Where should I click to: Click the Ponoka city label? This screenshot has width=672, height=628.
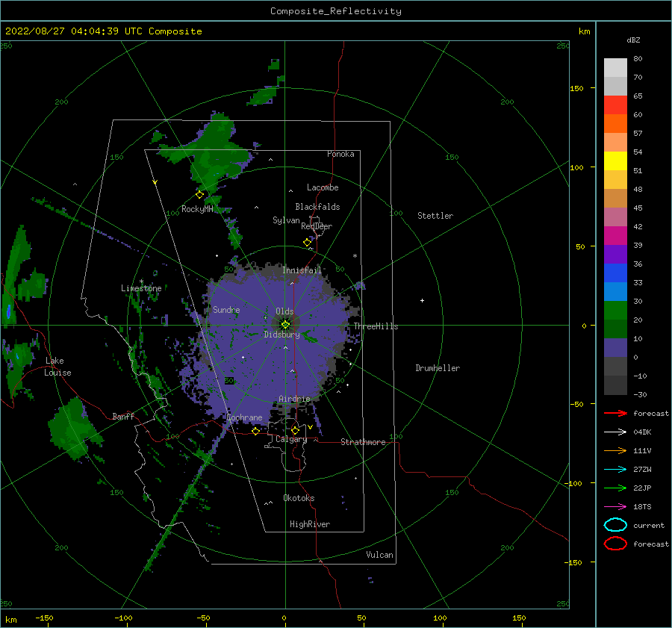[x=340, y=154]
